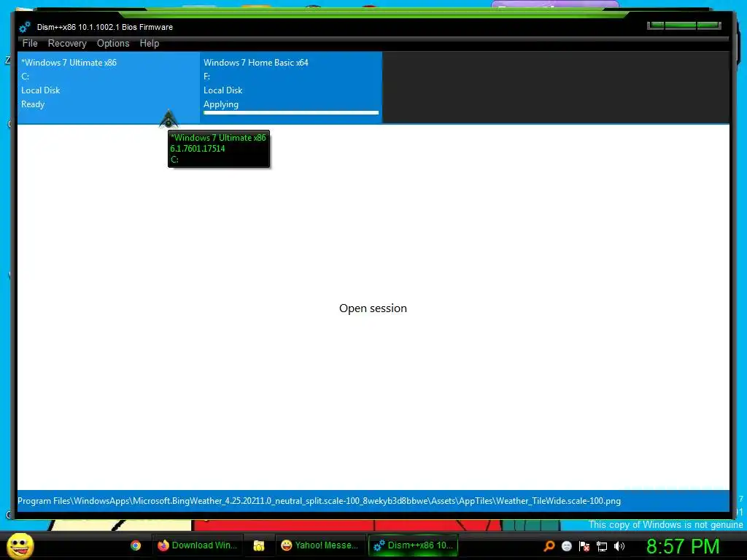This screenshot has width=747, height=560.
Task: Open the folder icon on the taskbar
Action: click(259, 545)
